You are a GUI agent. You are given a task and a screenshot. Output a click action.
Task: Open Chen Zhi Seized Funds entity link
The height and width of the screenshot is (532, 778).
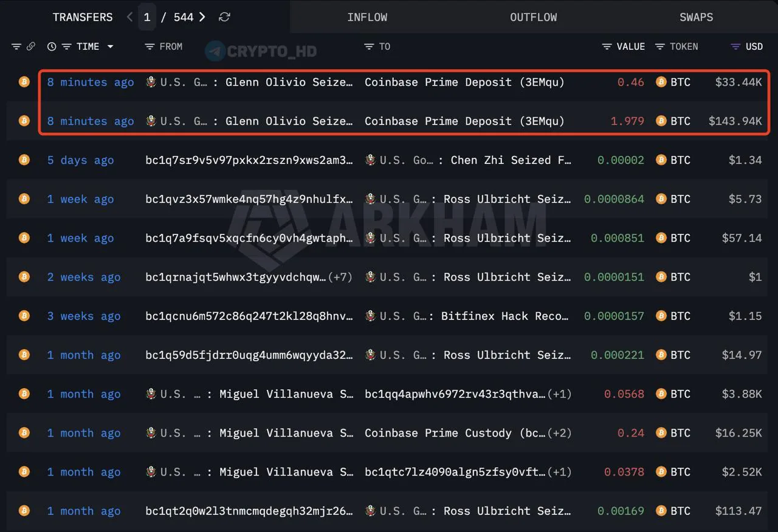[511, 160]
